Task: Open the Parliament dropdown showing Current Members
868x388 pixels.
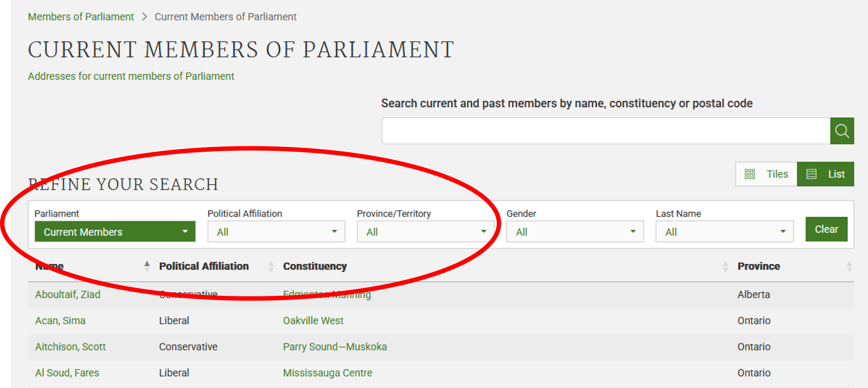Action: 115,231
